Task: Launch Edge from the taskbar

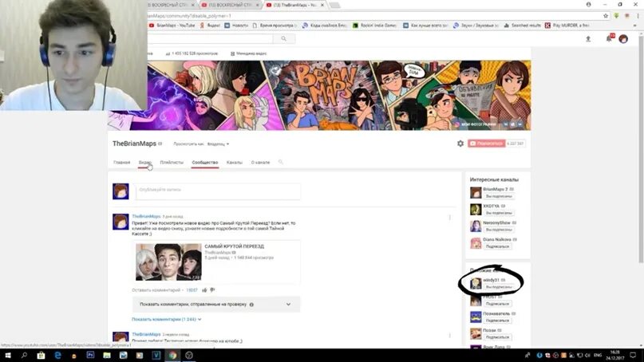Action: (57, 356)
